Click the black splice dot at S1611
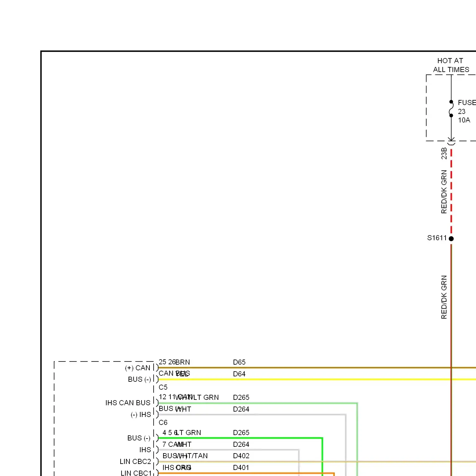The height and width of the screenshot is (476, 476). 451,239
